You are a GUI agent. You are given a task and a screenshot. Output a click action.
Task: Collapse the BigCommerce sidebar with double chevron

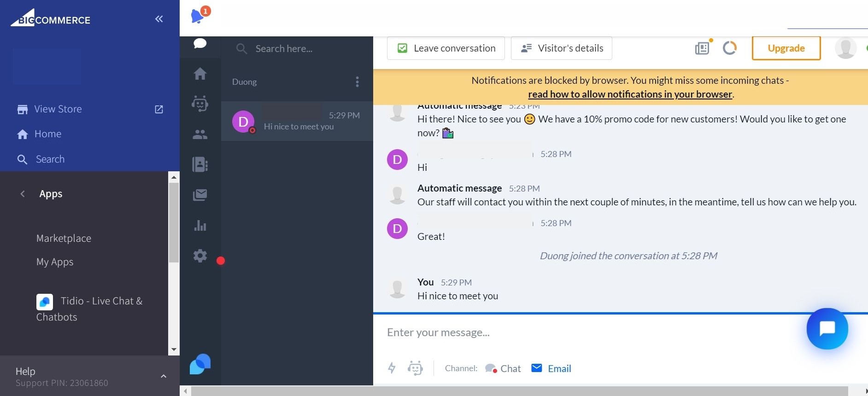[x=159, y=19]
